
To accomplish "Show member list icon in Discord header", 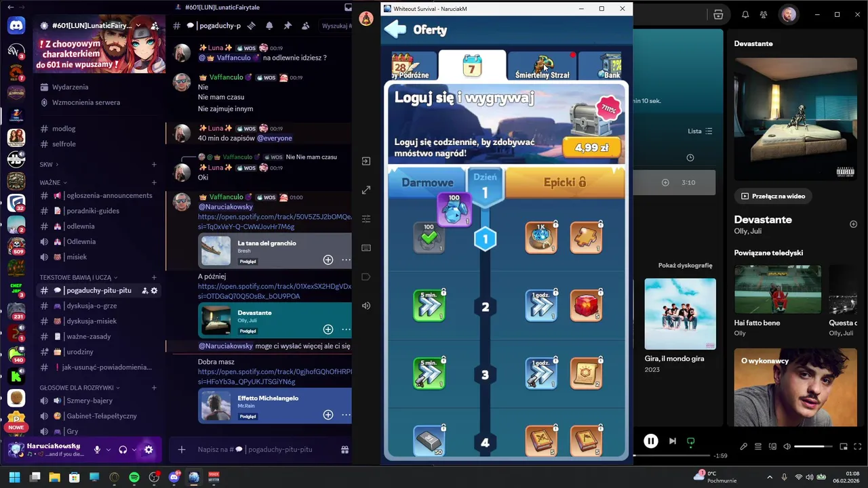I will click(306, 26).
